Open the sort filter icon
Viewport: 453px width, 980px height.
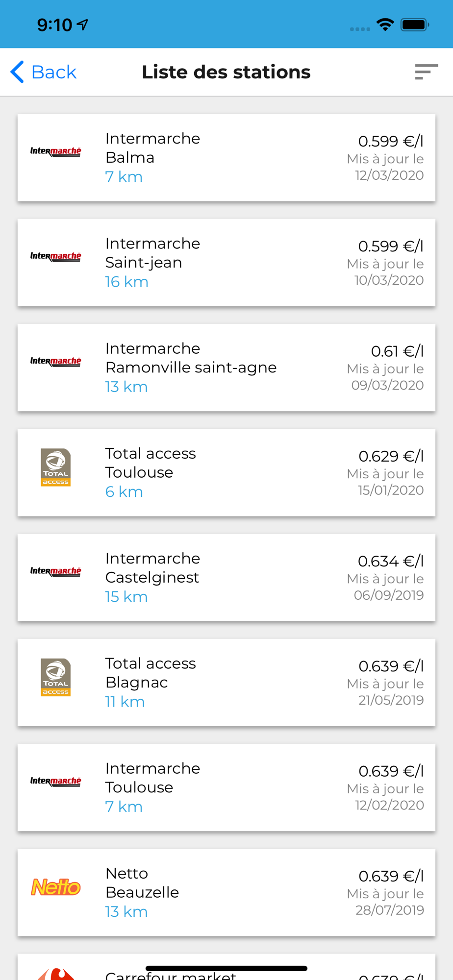pos(426,72)
